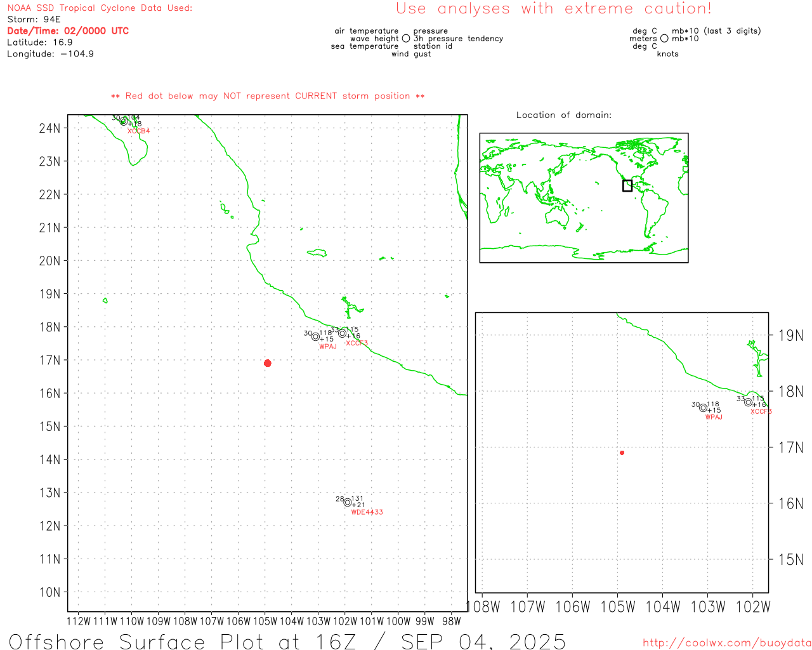Open the coolwx.com/buoydata link
The width and height of the screenshot is (812, 650).
(x=727, y=643)
